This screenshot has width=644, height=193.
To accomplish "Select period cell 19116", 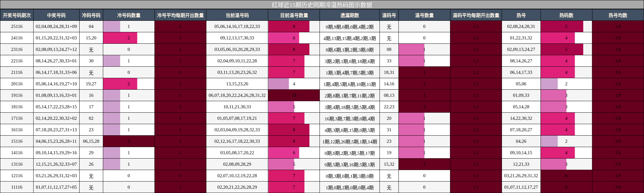I will pyautogui.click(x=17, y=95).
